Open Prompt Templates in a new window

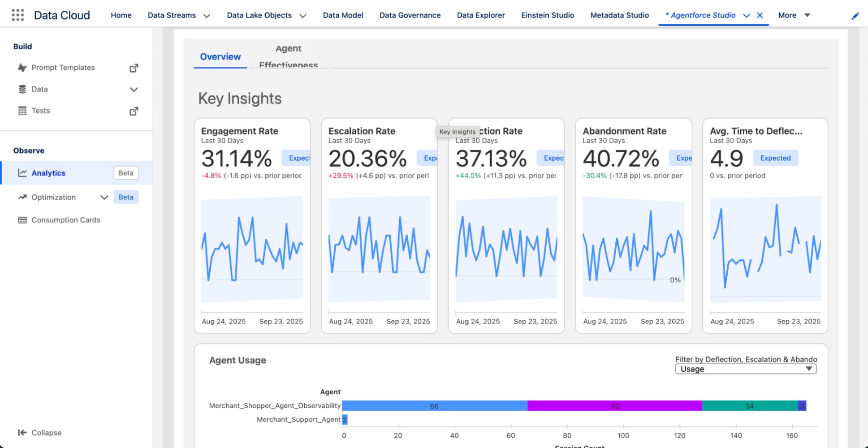134,68
